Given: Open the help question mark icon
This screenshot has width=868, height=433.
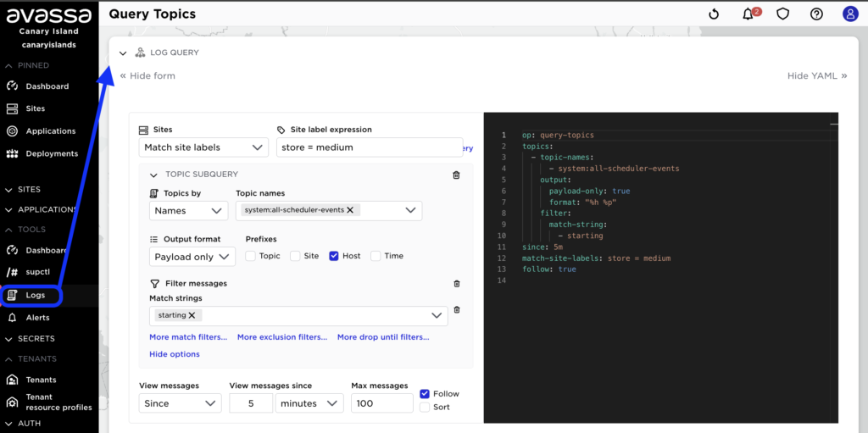Looking at the screenshot, I should (x=816, y=14).
